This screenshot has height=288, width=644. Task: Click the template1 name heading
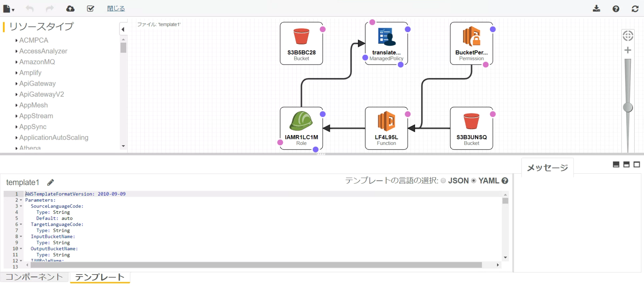pyautogui.click(x=23, y=182)
